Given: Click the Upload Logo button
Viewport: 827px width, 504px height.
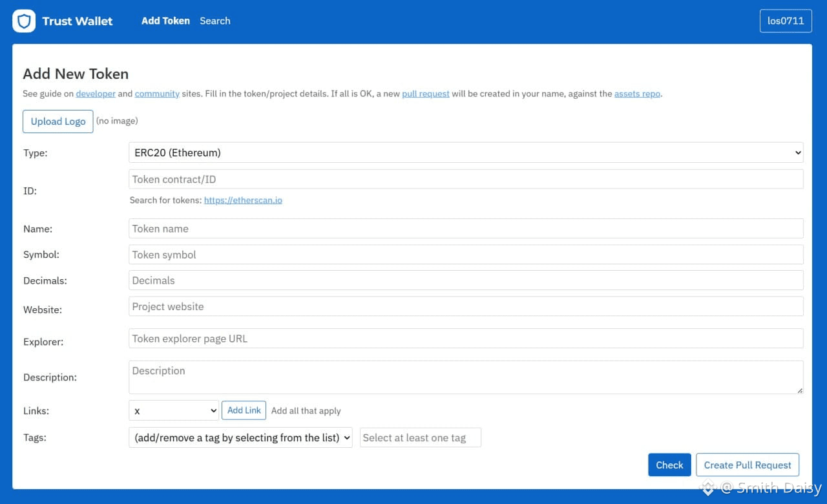Looking at the screenshot, I should pos(58,121).
